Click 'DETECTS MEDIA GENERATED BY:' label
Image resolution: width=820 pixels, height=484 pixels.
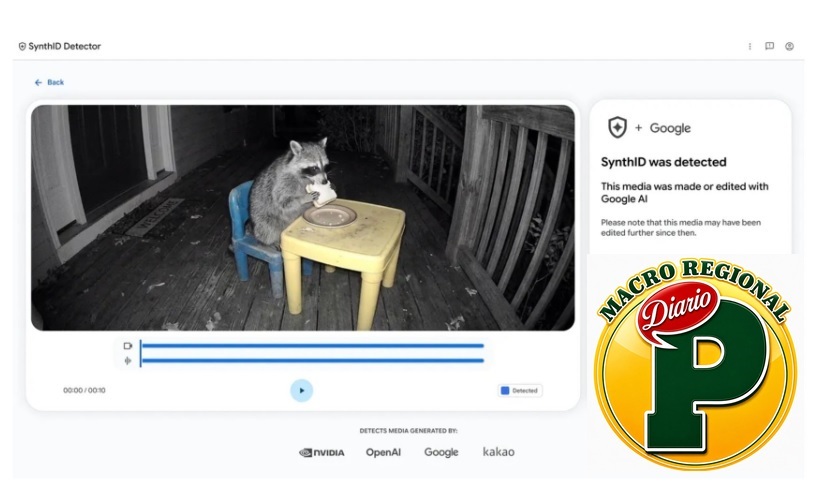tap(408, 431)
